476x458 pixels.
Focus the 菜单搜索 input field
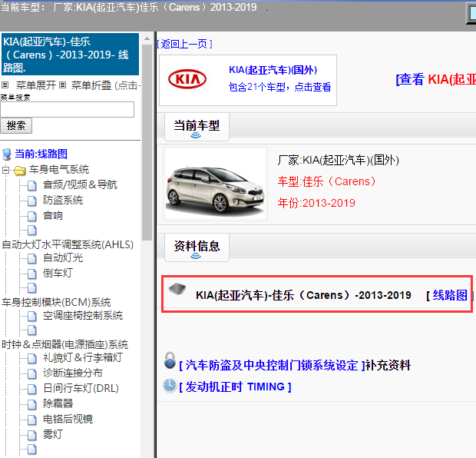coord(67,109)
